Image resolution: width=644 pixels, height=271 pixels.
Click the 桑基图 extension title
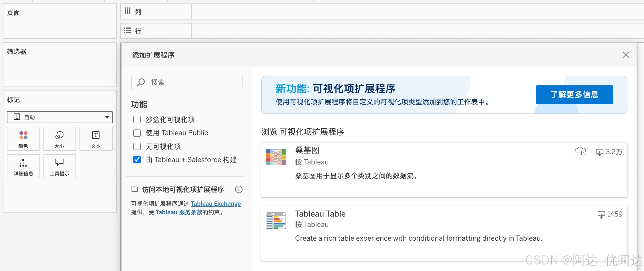pos(307,150)
